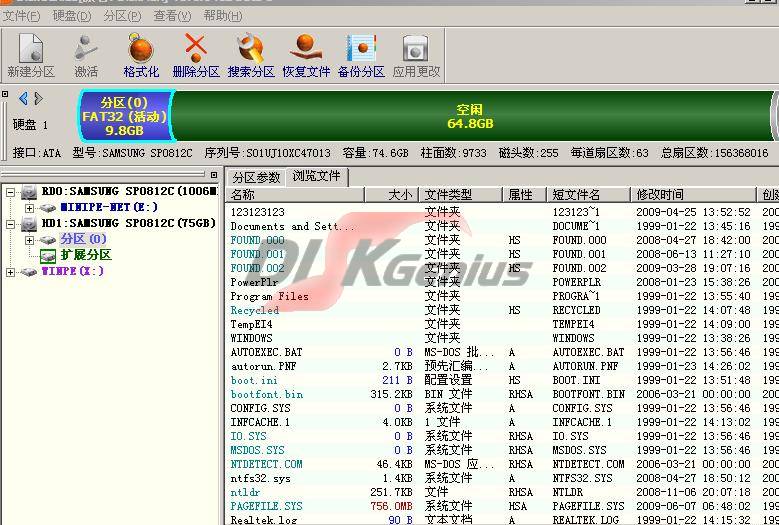The width and height of the screenshot is (779, 525).
Task: Collapse the RD0:SAMSUNG tree node
Action: click(x=10, y=192)
